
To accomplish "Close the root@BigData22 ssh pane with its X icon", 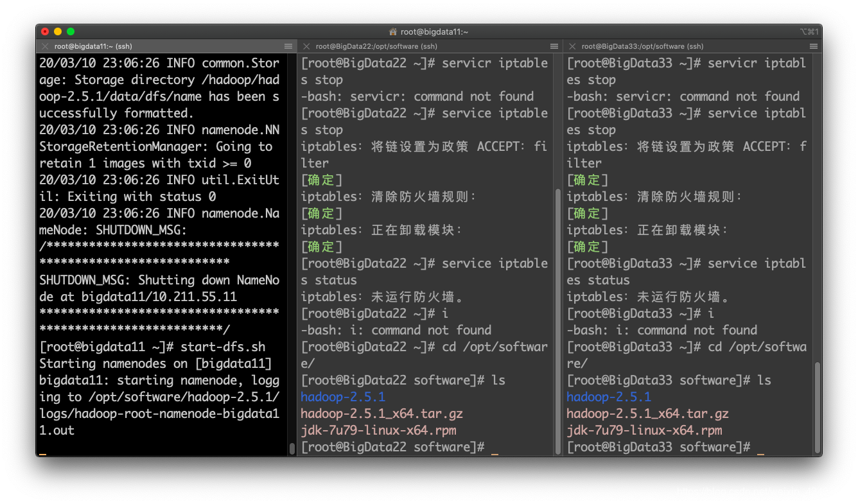I will pos(306,46).
